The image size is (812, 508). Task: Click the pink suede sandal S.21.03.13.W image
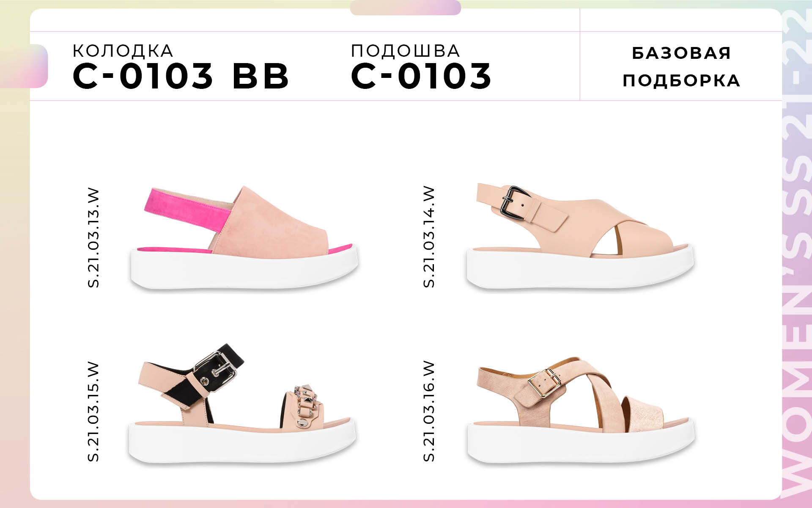pos(244,238)
